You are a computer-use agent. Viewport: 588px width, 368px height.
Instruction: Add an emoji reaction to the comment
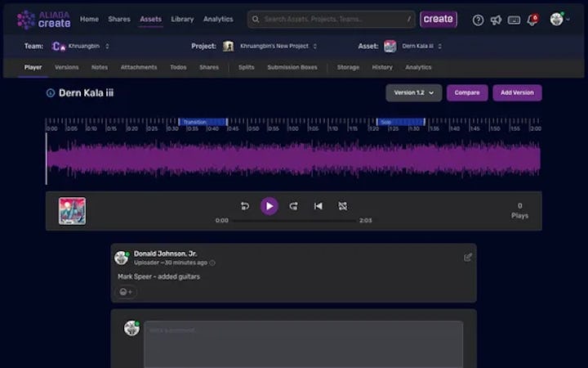click(x=126, y=292)
